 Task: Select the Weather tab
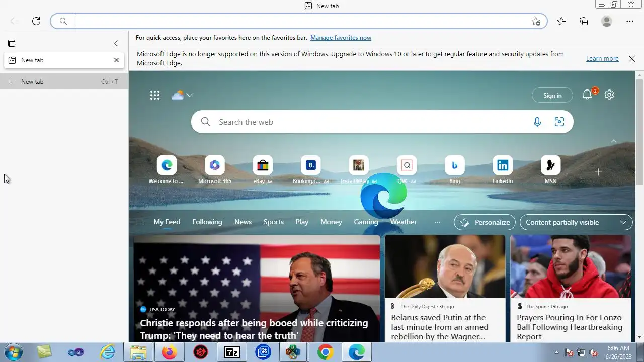point(404,222)
